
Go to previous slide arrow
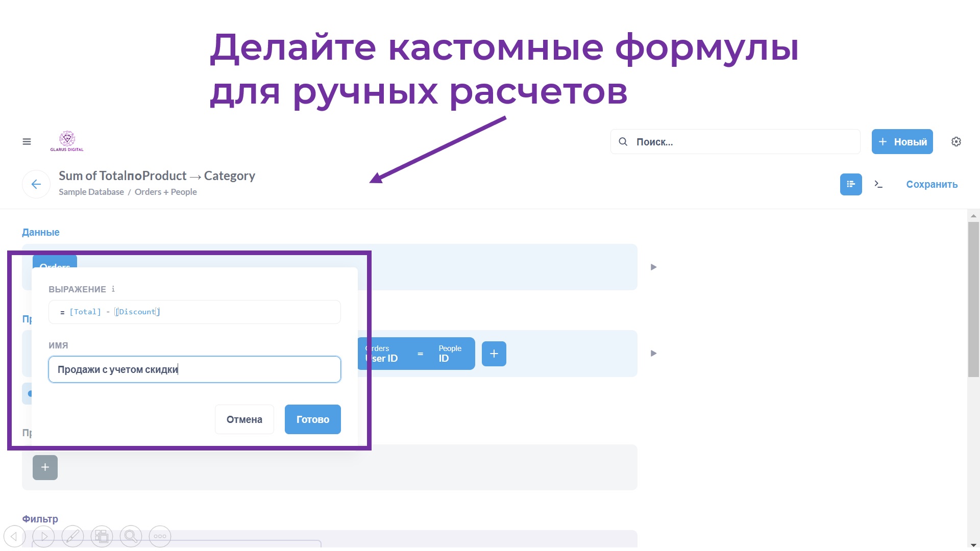14,536
